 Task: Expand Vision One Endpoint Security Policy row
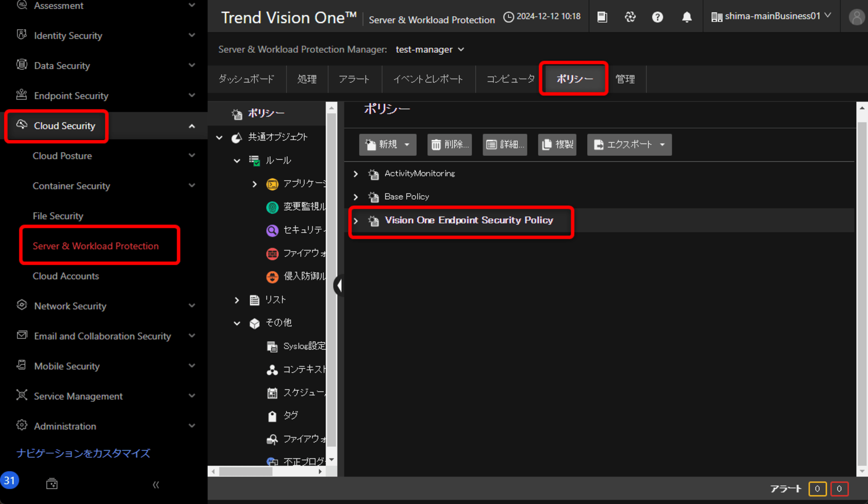[x=356, y=221]
